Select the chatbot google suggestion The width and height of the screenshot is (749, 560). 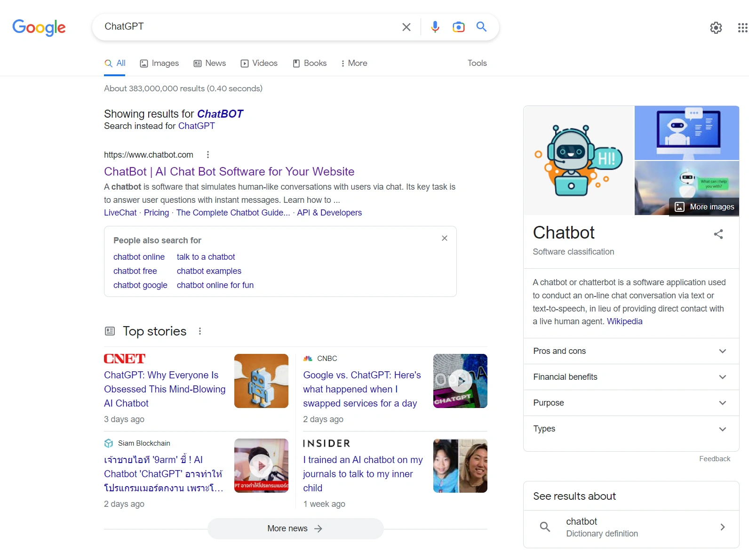[x=140, y=285]
